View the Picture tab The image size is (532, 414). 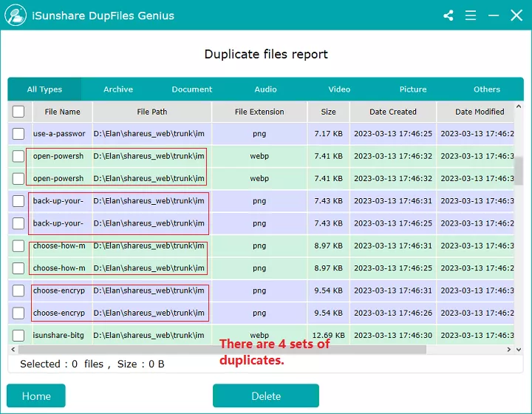coord(413,89)
